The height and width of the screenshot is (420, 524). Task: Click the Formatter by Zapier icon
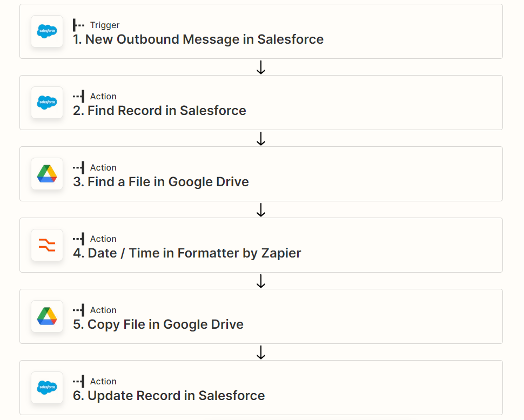(x=47, y=245)
